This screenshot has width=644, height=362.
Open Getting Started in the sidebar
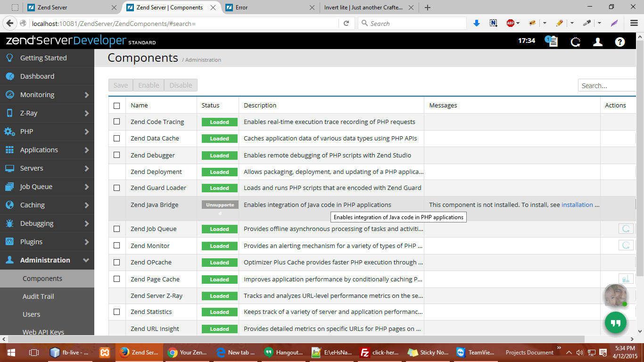point(47,58)
